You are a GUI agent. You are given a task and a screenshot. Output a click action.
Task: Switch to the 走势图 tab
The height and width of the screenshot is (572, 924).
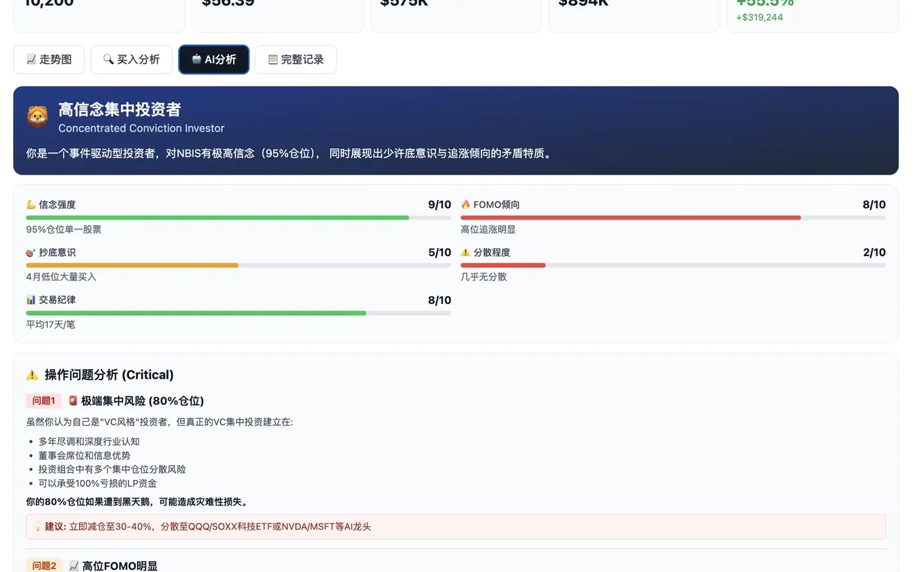48,60
